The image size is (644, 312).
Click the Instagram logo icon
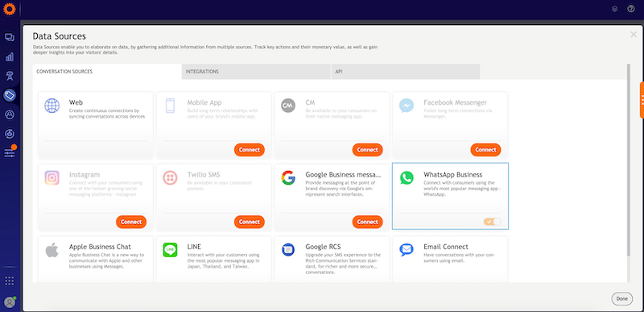(52, 178)
